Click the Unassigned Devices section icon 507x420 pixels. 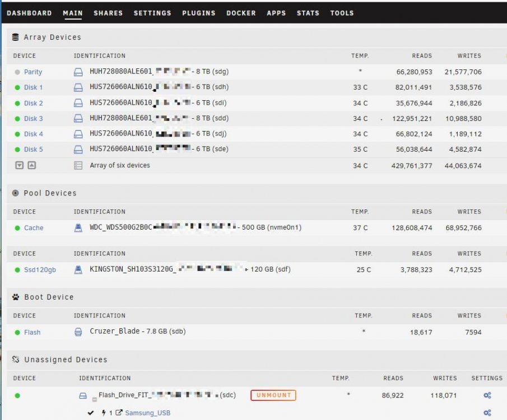[x=16, y=359]
